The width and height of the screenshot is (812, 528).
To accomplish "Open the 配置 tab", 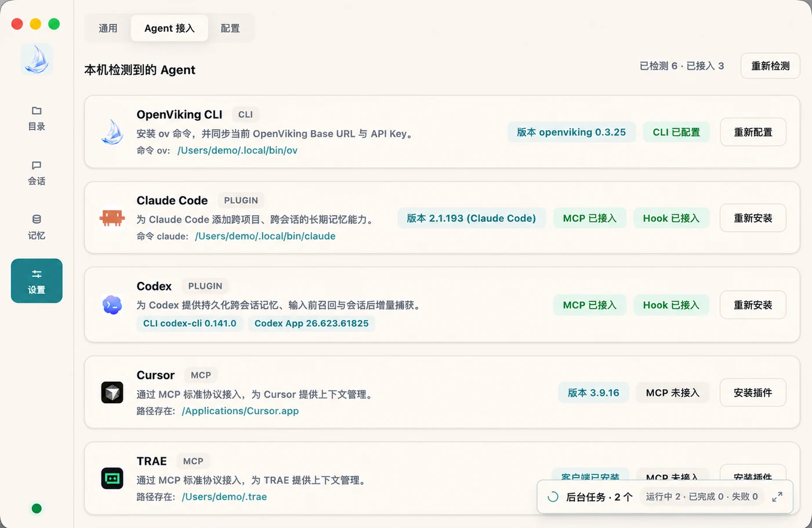I will click(x=230, y=28).
